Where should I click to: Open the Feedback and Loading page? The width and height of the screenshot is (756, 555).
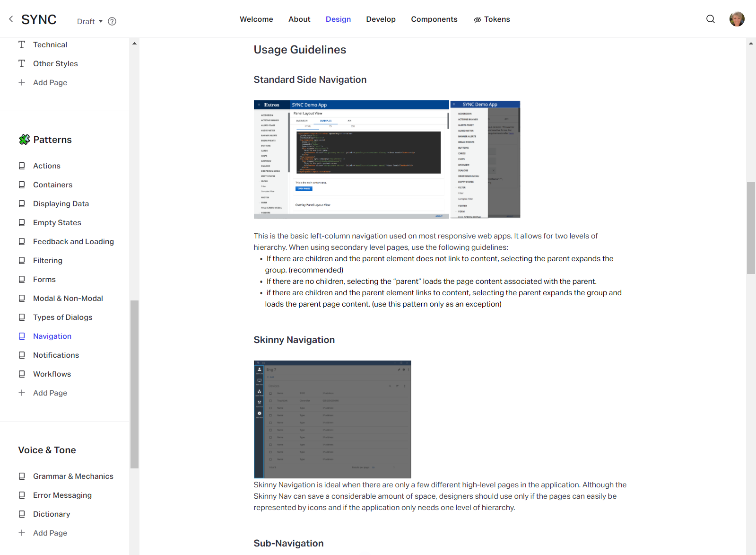tap(73, 241)
